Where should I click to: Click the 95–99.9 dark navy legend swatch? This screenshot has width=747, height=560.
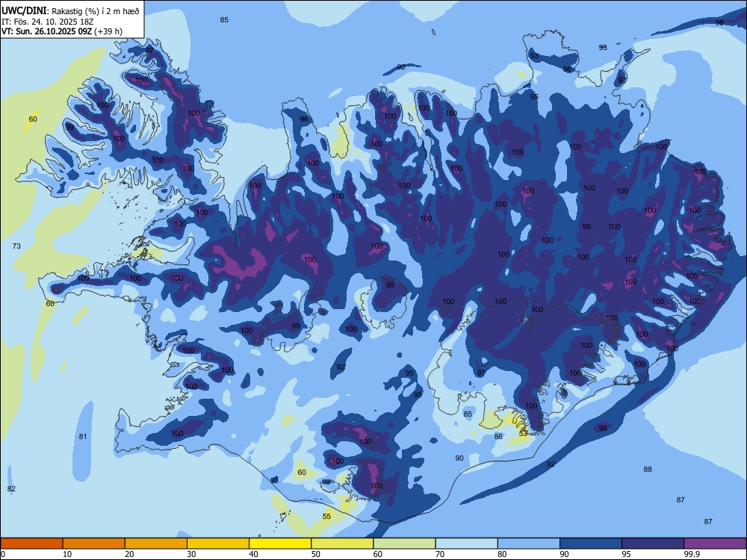(x=653, y=544)
